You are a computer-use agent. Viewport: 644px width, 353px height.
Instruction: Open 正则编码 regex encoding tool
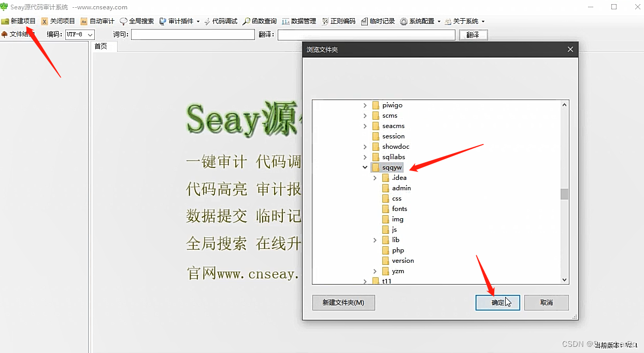(338, 21)
